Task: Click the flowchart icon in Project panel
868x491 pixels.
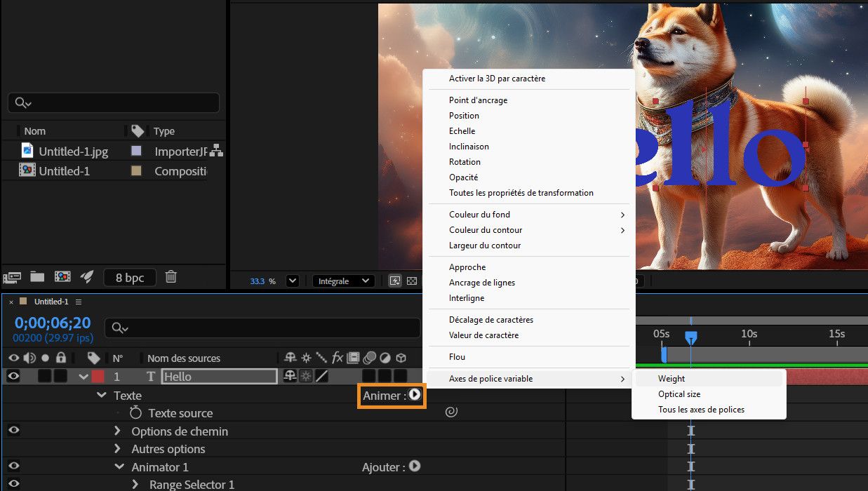Action: (216, 149)
